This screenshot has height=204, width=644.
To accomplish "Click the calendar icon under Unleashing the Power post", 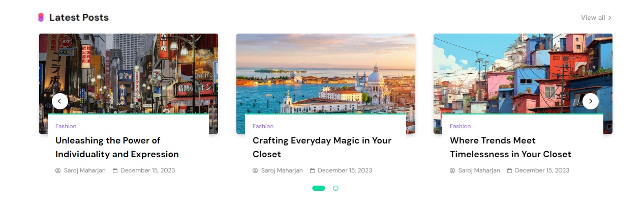I will 115,170.
